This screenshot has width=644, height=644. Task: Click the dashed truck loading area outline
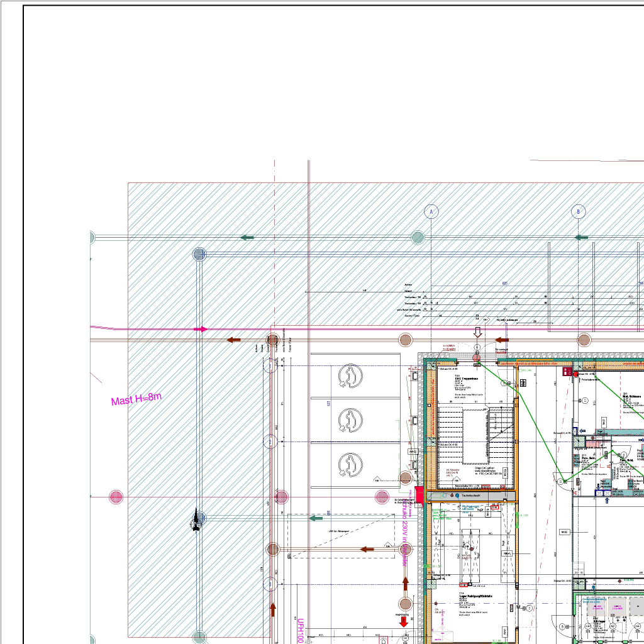click(341, 536)
